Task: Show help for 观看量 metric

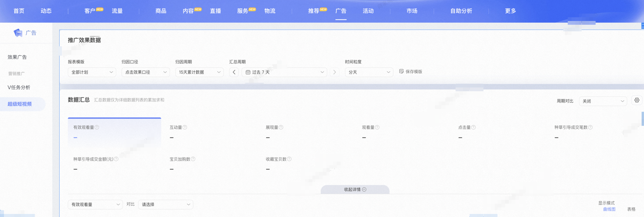Action: [377, 127]
